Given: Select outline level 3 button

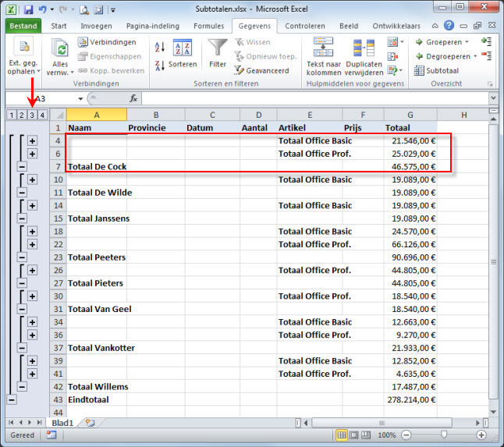Looking at the screenshot, I should (32, 115).
